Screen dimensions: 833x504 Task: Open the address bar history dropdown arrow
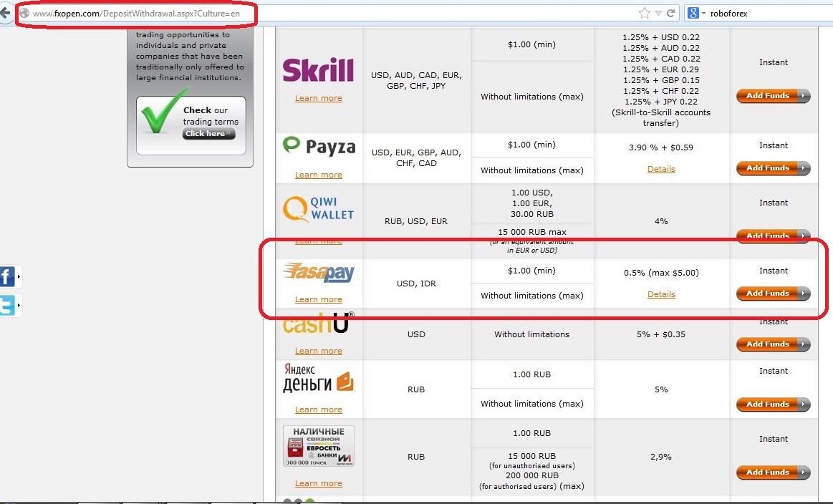coord(659,14)
